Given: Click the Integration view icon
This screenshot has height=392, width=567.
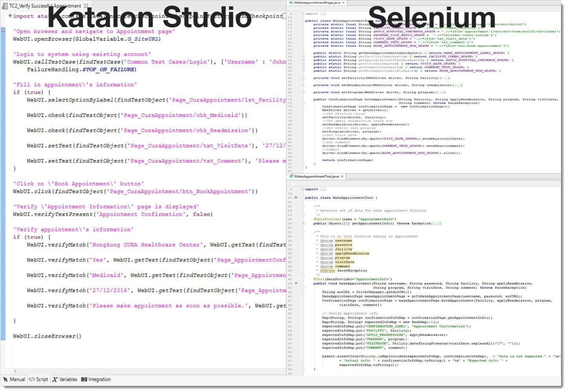Looking at the screenshot, I should click(84, 379).
